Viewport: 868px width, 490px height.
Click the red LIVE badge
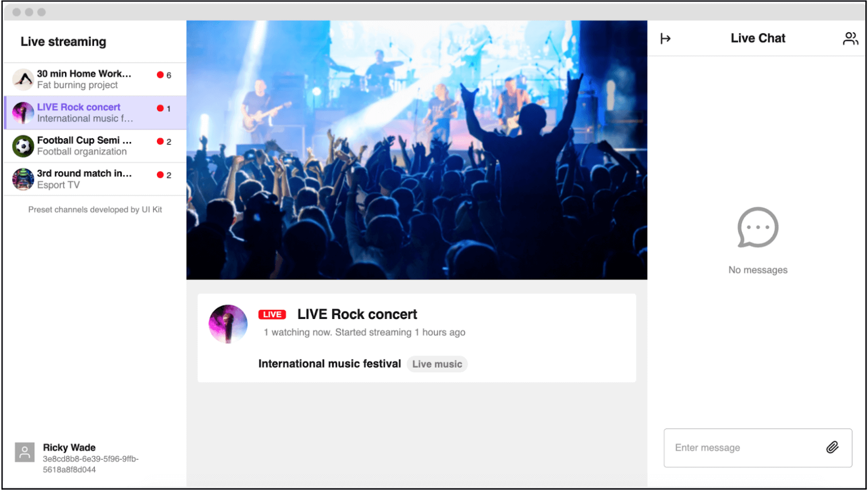click(x=272, y=315)
